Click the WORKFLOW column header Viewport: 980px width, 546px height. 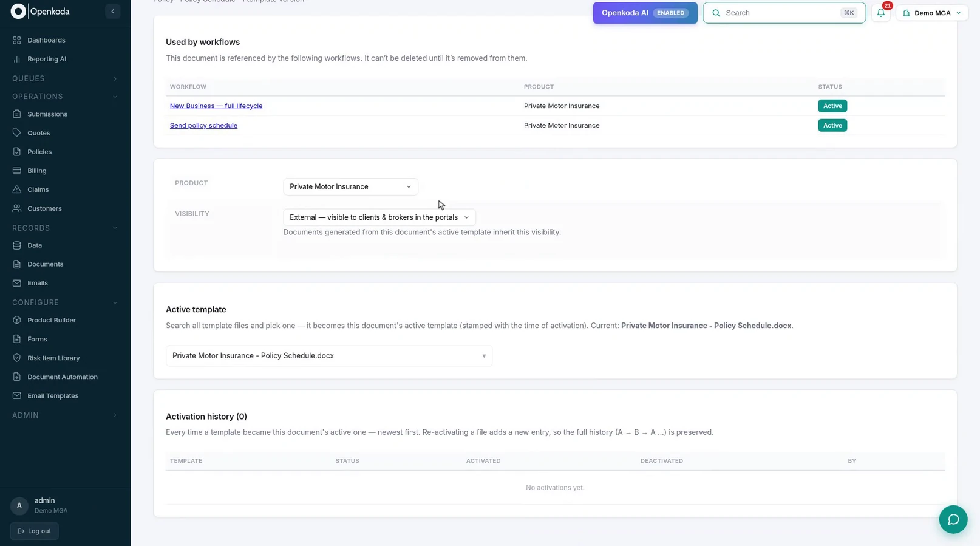[188, 87]
